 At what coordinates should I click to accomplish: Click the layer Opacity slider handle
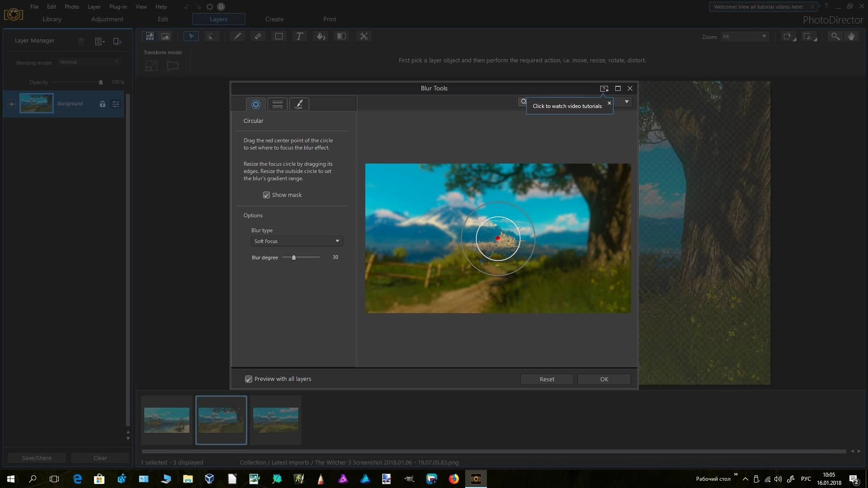tap(101, 82)
